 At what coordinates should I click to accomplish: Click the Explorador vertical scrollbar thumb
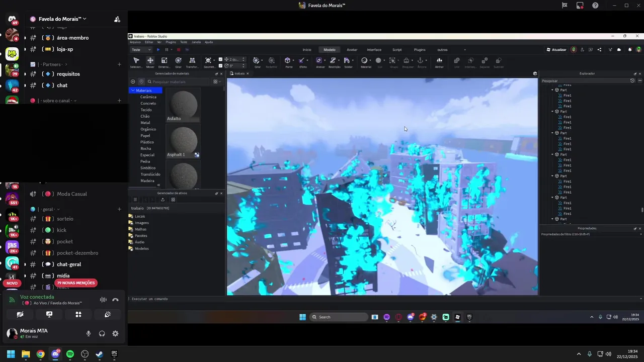coord(641,210)
